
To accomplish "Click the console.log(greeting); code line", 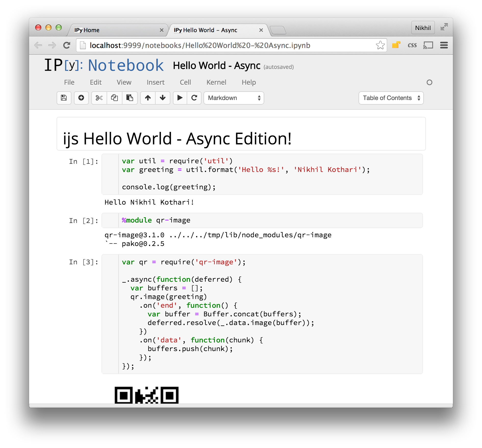I will click(x=169, y=187).
